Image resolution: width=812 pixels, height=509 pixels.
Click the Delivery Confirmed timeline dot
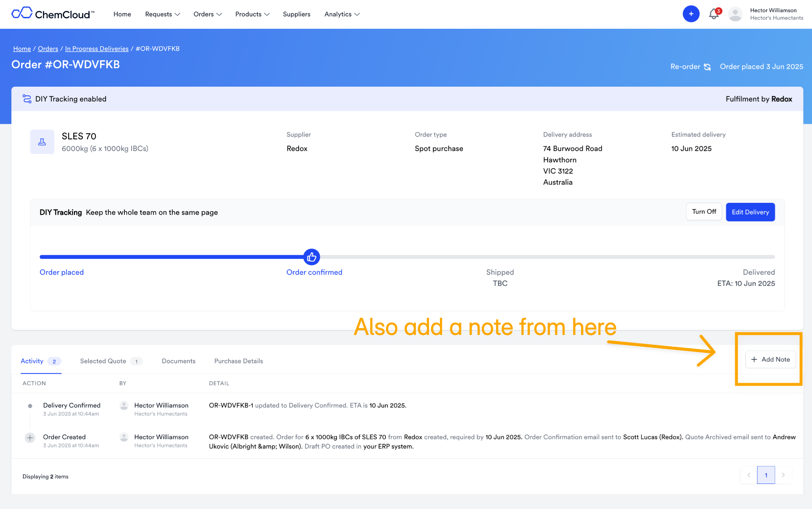click(x=29, y=405)
